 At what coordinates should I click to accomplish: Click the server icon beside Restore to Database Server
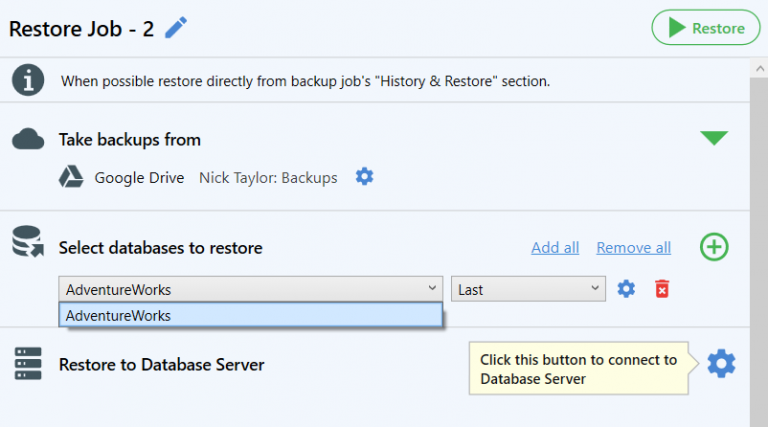tap(28, 363)
